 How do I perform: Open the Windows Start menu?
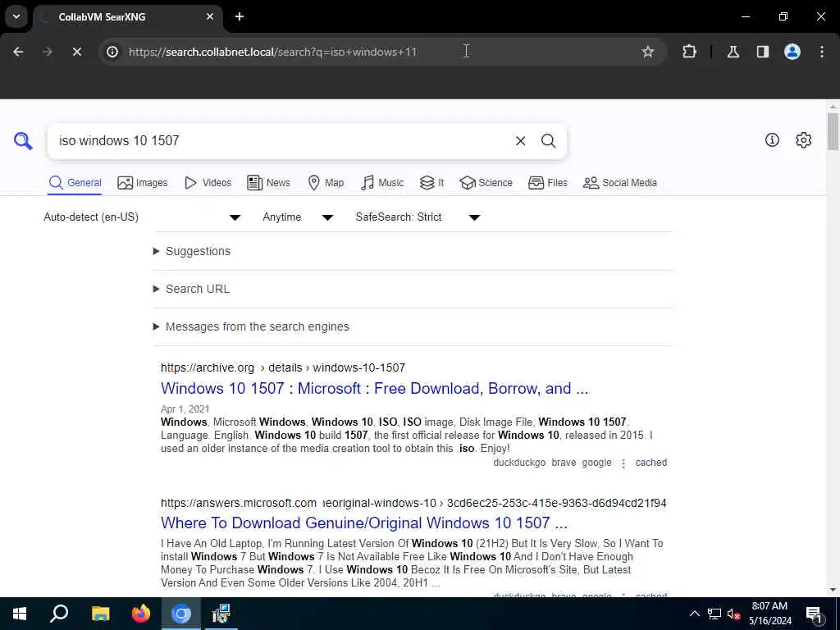pos(20,614)
